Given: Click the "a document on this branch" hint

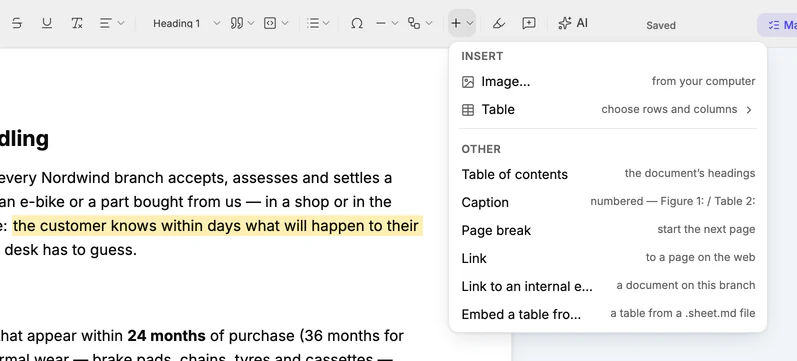Looking at the screenshot, I should pos(686,285).
